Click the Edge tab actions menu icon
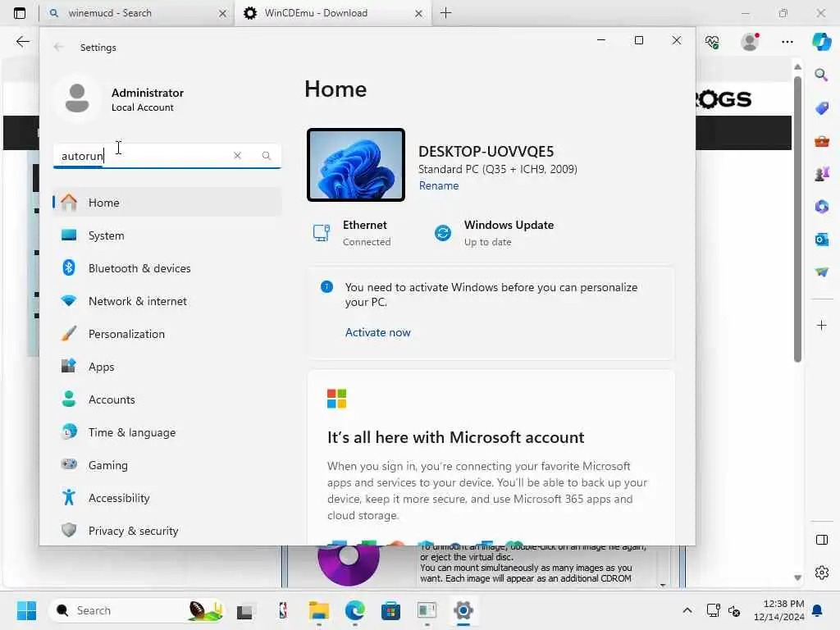This screenshot has height=630, width=840. (20, 13)
